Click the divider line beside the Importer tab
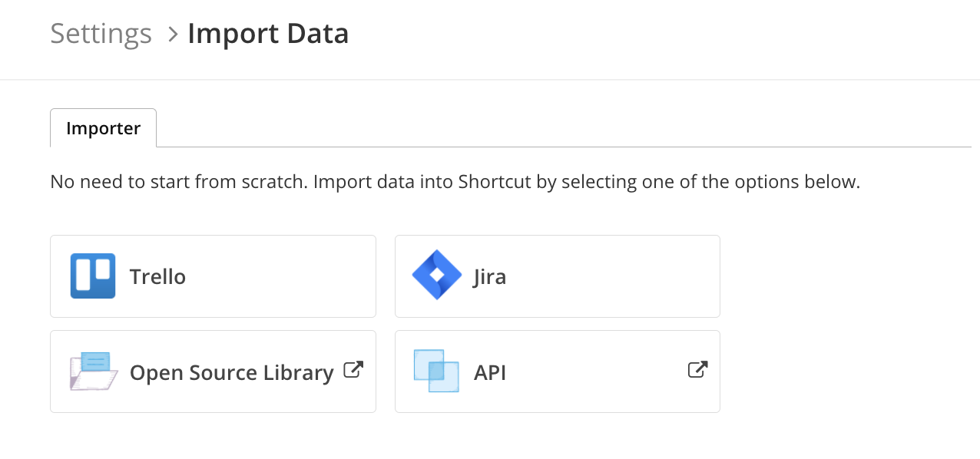Viewport: 980px width, 459px height. pyautogui.click(x=564, y=147)
